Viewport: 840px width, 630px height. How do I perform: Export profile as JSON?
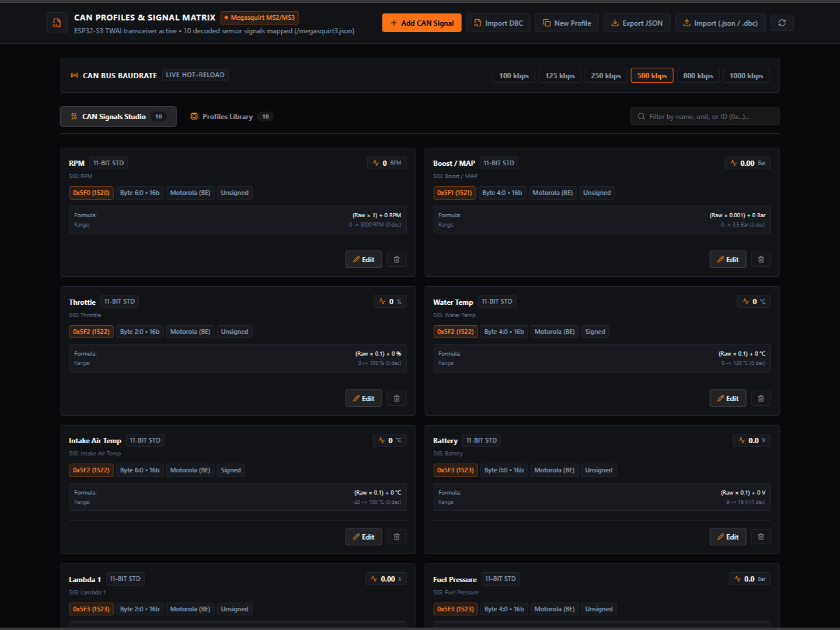pos(637,23)
